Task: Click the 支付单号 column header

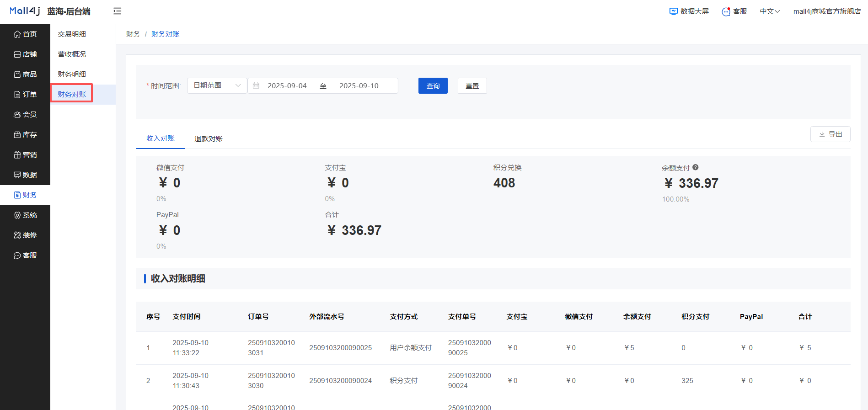Action: [462, 317]
